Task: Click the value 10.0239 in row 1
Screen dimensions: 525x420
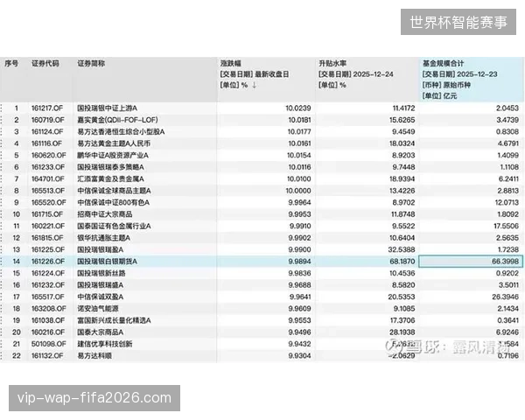Action: click(298, 108)
